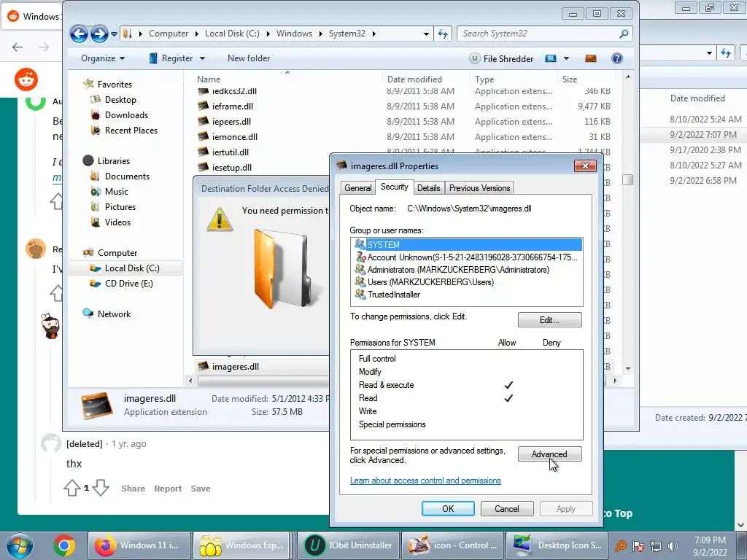Select the iesetup.dll file
Viewport: 747px width, 560px height.
tap(231, 167)
